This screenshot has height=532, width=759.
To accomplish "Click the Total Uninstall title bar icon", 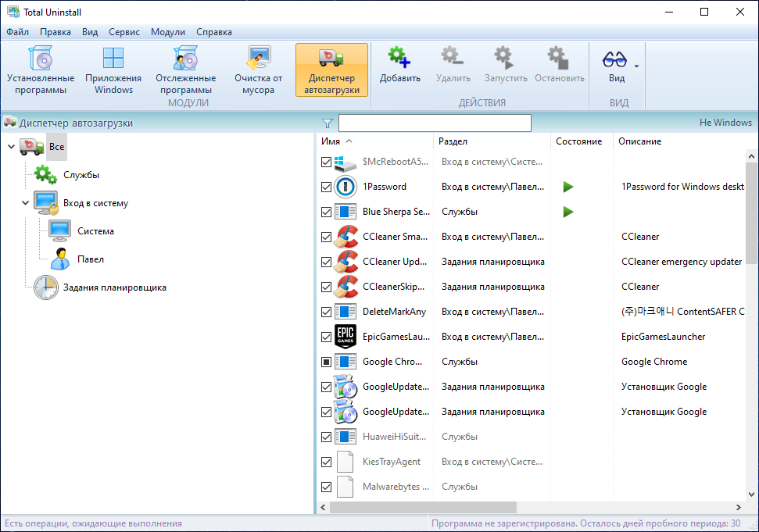I will [x=13, y=12].
